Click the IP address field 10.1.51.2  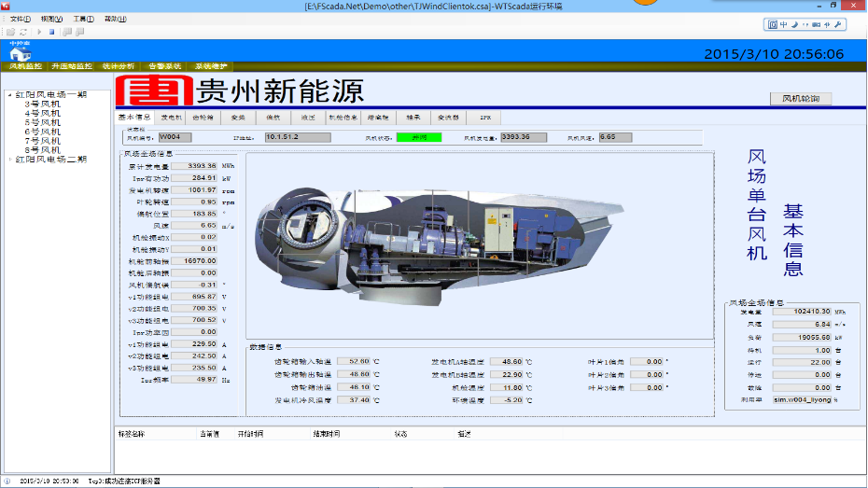pos(298,137)
